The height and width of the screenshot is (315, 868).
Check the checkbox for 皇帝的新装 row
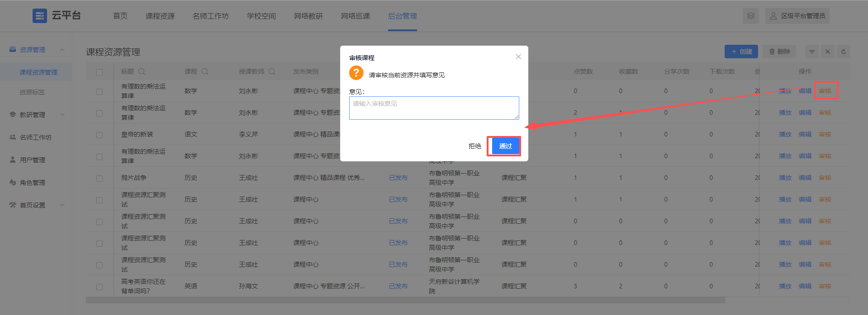click(100, 135)
